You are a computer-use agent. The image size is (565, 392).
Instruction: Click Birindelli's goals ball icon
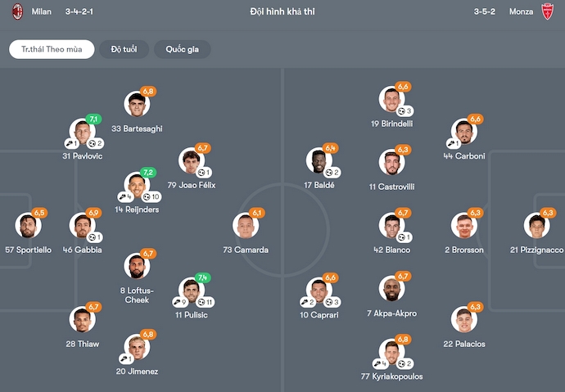coord(400,110)
